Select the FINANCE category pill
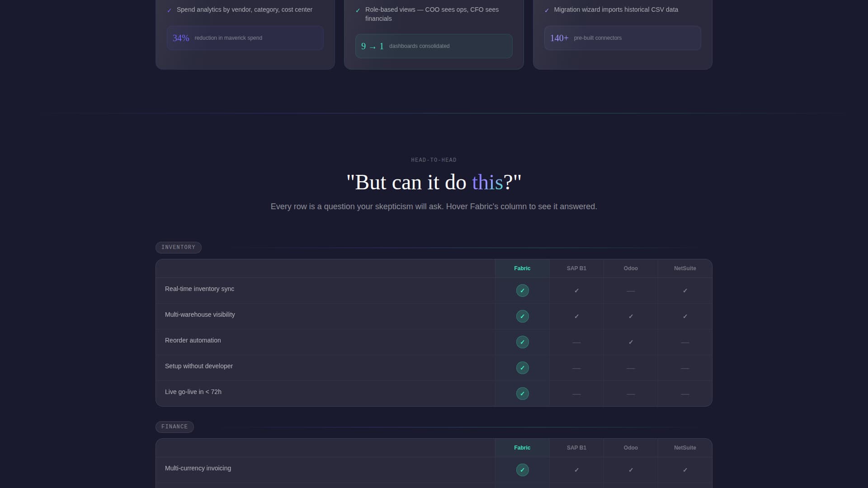 [x=175, y=427]
